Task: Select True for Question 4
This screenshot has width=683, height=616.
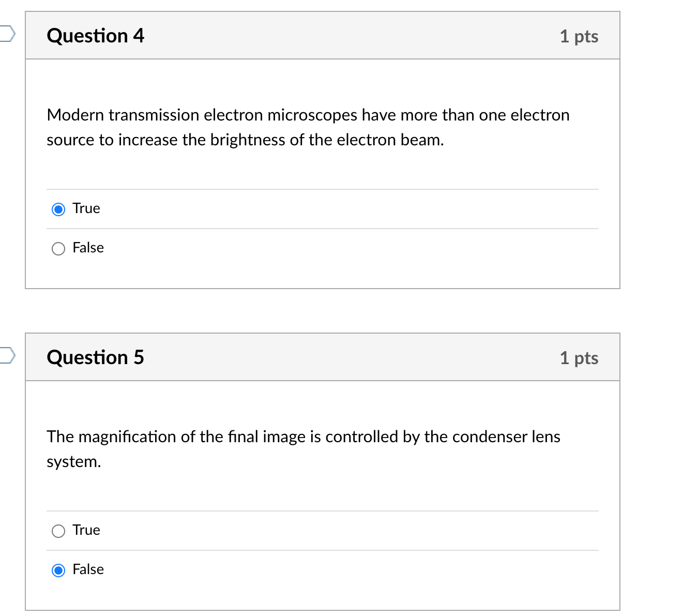Action: 58,209
